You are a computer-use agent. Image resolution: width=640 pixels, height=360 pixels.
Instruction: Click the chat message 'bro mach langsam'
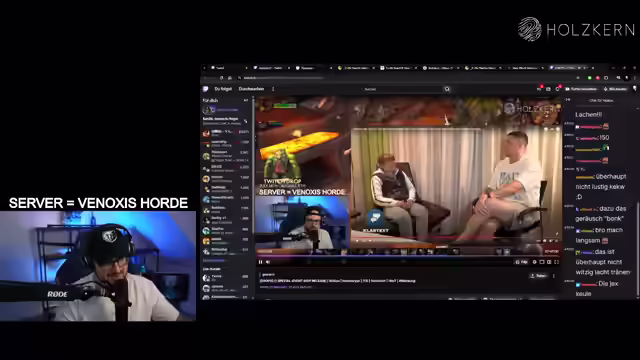(x=599, y=236)
